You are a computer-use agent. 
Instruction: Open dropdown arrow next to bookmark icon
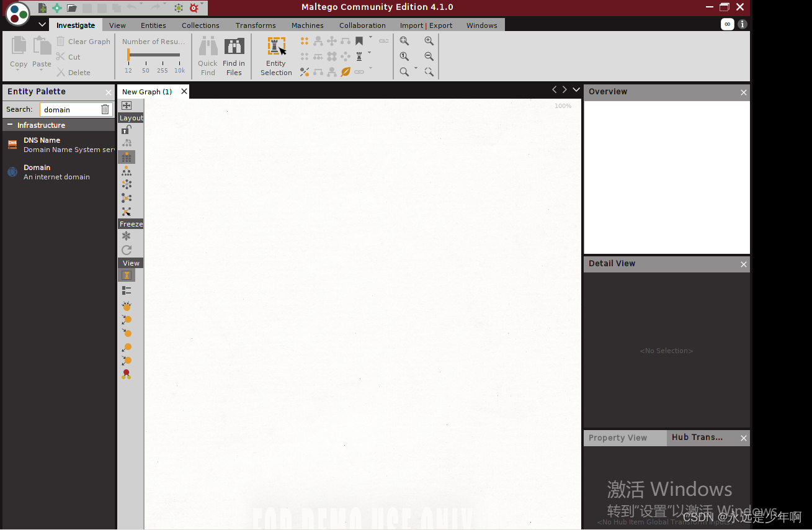370,38
